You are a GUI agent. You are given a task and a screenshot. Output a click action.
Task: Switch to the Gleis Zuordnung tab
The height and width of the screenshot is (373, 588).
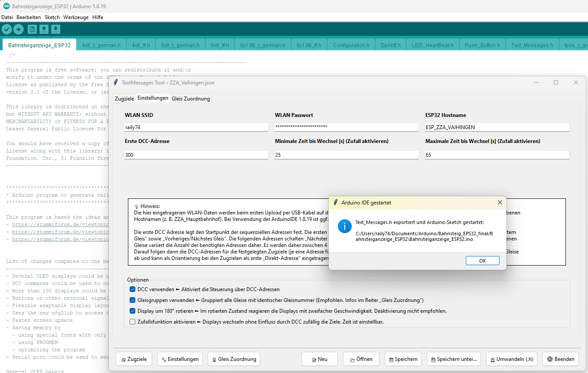(191, 99)
